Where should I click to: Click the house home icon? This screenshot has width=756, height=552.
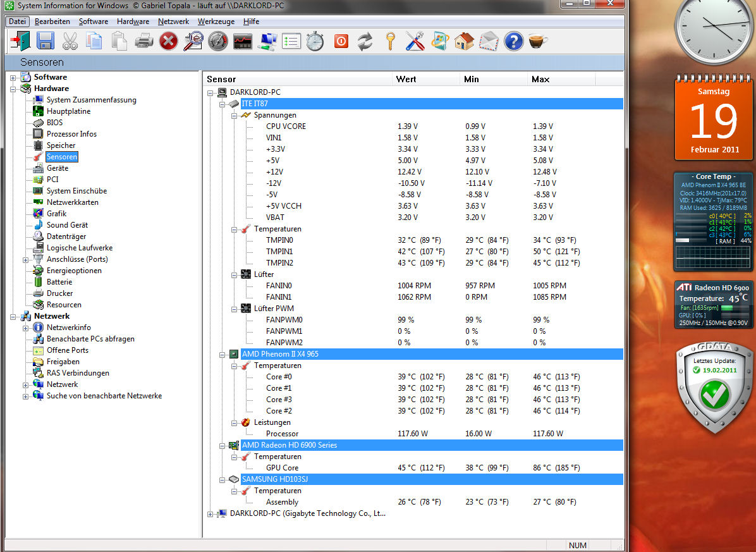coord(464,41)
